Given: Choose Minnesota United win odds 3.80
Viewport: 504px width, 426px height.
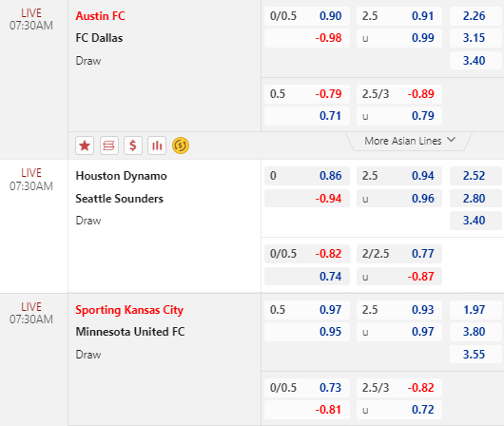Looking at the screenshot, I should [x=475, y=332].
